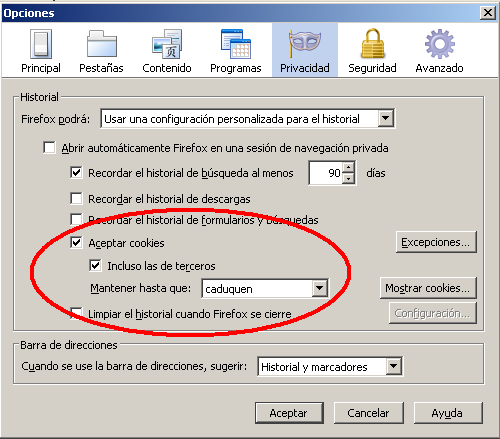Select the Programas panel icon
500x439 pixels.
(x=236, y=44)
